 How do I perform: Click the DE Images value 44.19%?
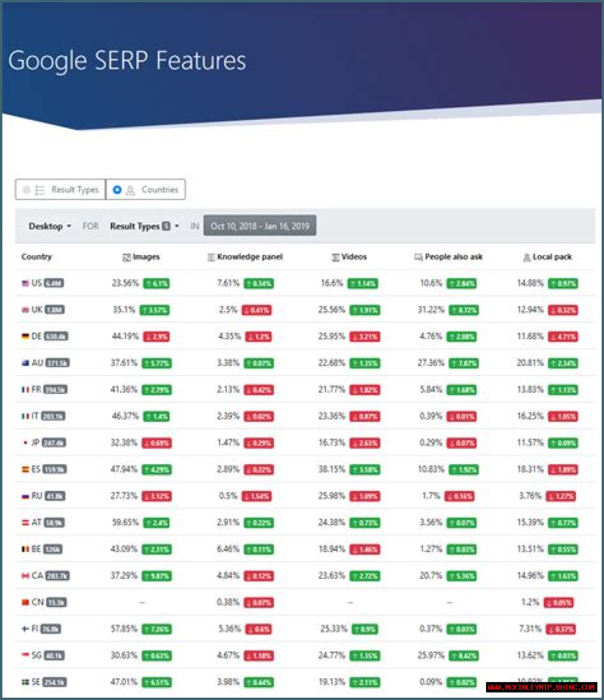(x=125, y=336)
